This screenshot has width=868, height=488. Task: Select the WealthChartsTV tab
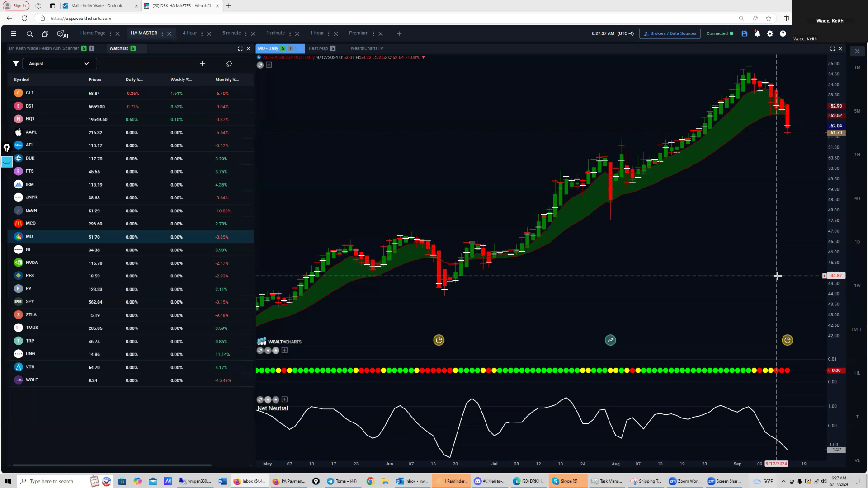click(367, 48)
